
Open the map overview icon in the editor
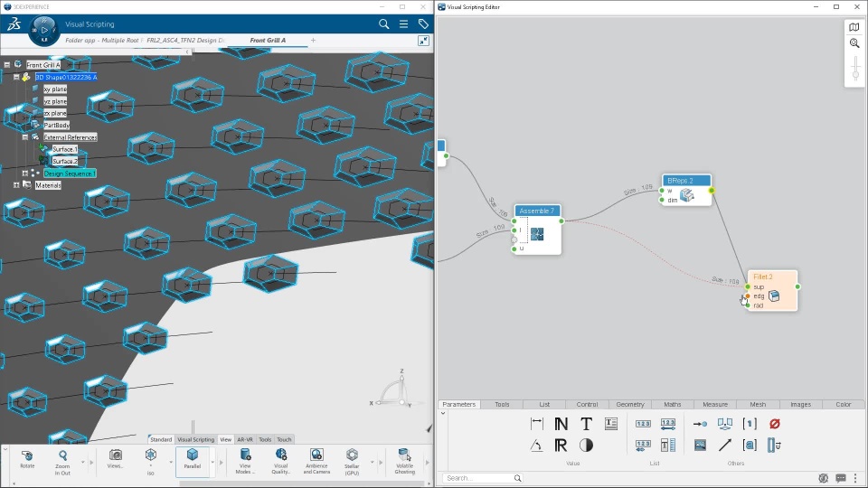point(854,27)
